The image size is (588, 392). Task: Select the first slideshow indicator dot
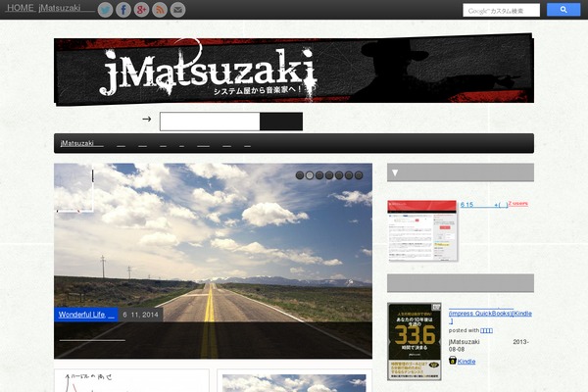pos(300,175)
